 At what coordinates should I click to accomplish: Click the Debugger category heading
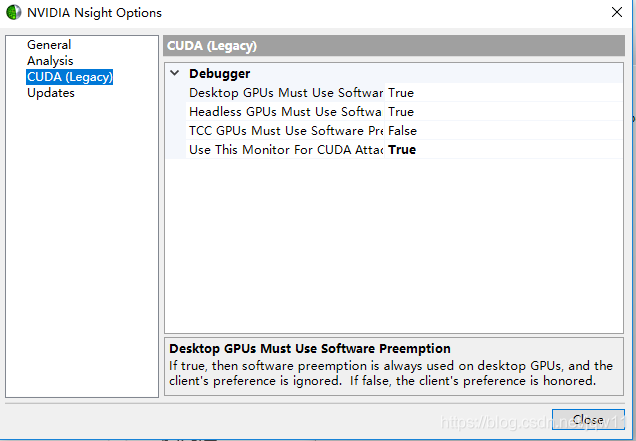pos(219,73)
